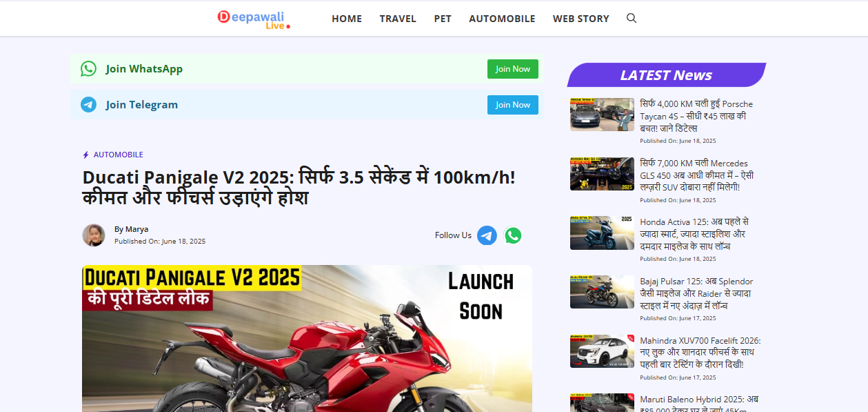Screen dimensions: 868x412
Task: Open the TRAVEL menu item
Action: [398, 19]
